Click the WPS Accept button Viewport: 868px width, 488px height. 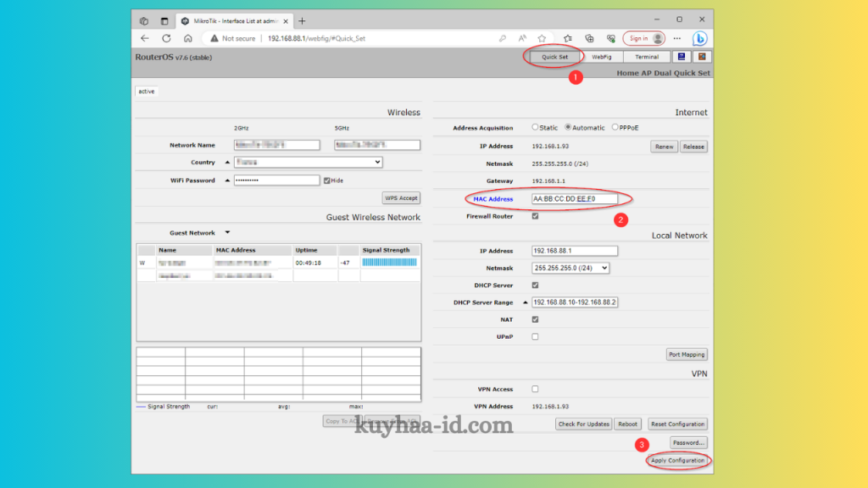[x=401, y=198]
